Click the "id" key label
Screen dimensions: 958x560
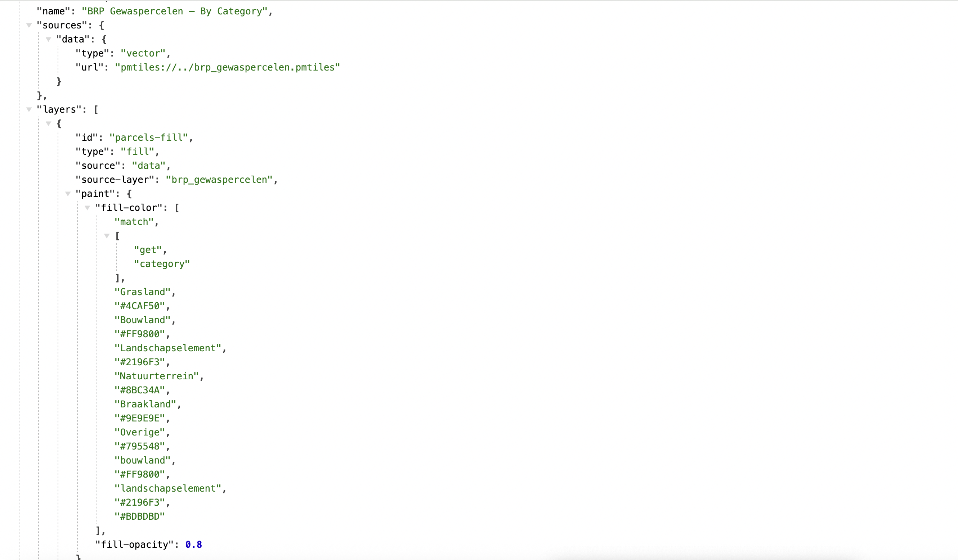click(x=87, y=137)
